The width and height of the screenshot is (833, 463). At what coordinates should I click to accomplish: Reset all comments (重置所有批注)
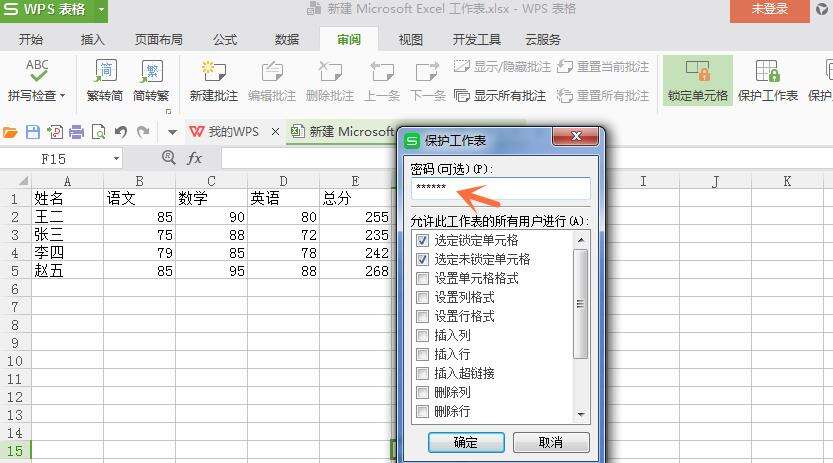point(602,96)
